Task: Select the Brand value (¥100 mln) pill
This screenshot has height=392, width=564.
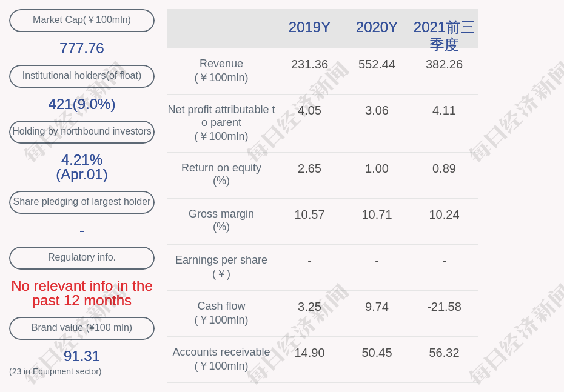Action: (x=81, y=328)
